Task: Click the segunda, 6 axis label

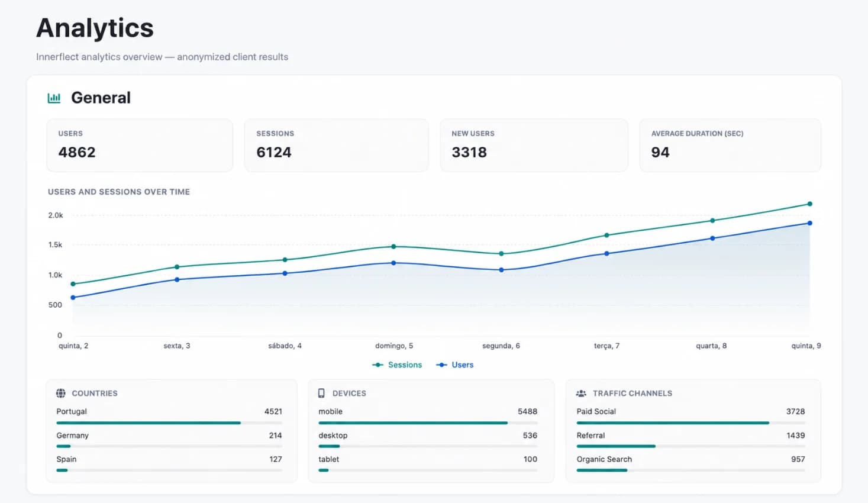Action: click(x=501, y=346)
